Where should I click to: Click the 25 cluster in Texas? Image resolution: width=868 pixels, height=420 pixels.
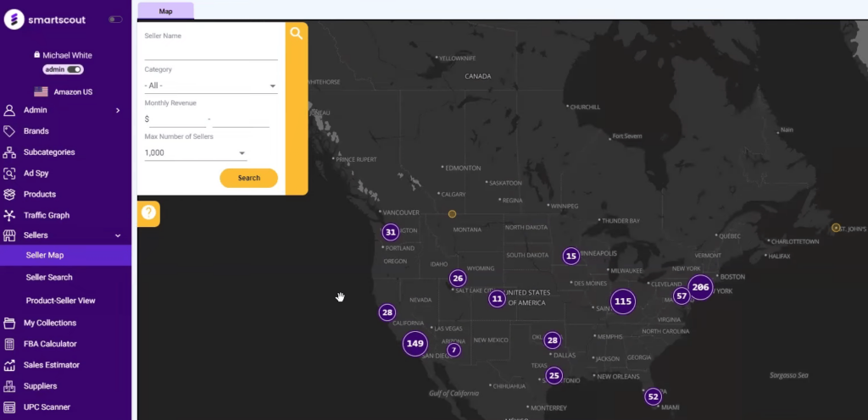click(554, 376)
